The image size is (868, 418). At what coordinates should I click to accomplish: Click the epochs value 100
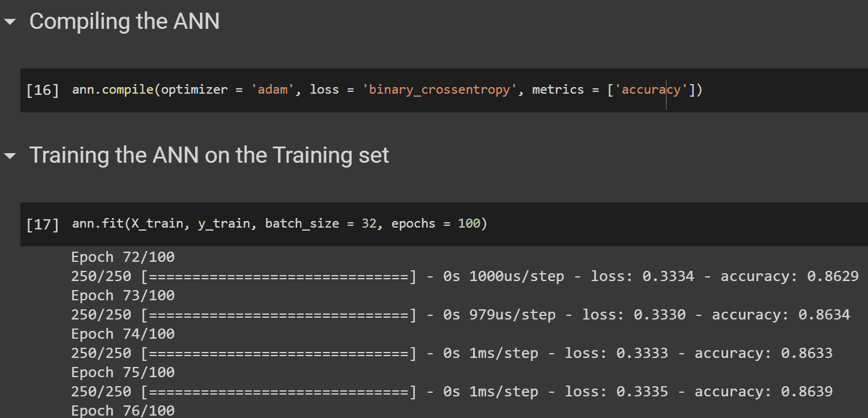469,224
